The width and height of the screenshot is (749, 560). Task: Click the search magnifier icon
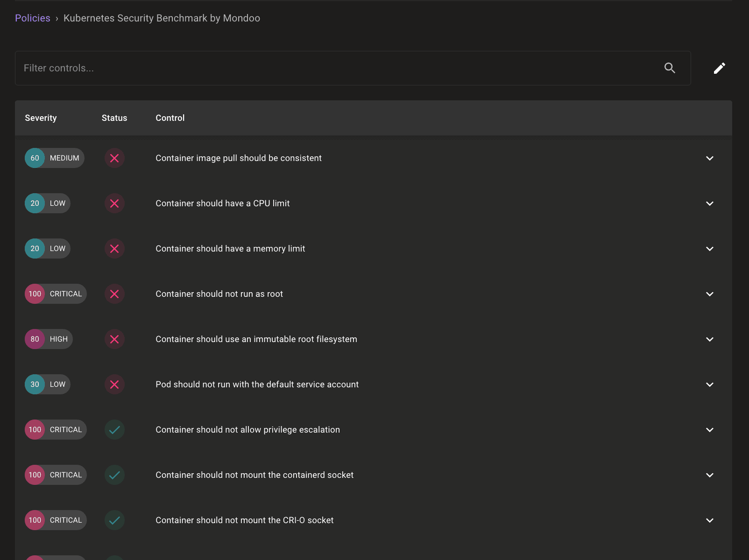tap(670, 68)
